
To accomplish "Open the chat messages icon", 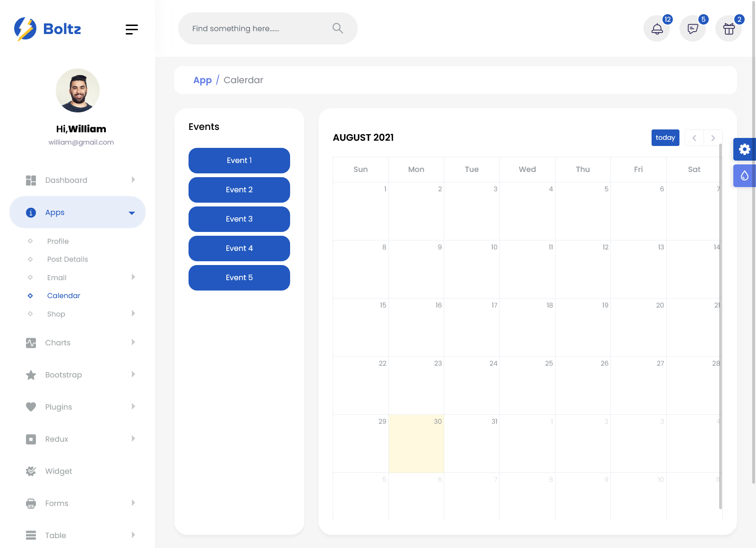I will [x=693, y=29].
